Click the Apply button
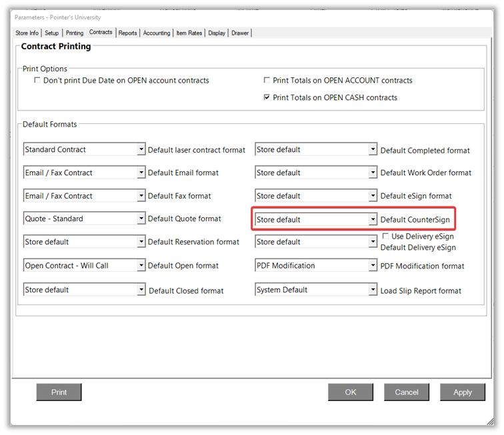 point(462,392)
